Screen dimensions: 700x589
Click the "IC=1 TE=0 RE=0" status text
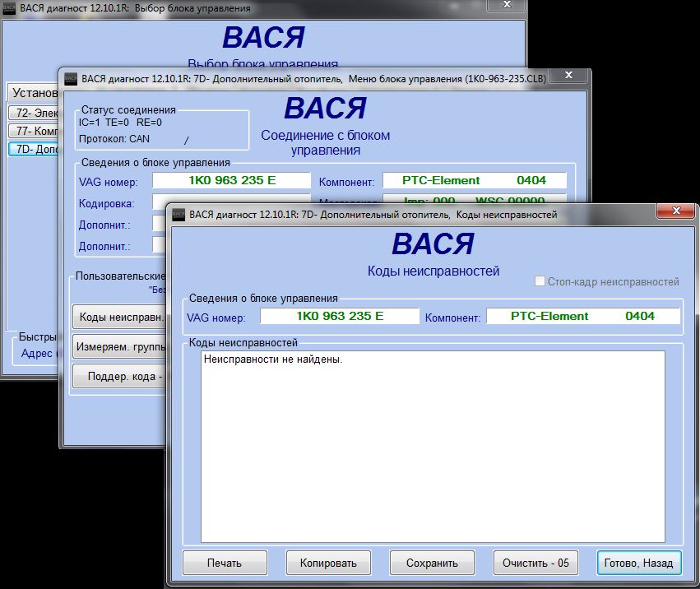coord(120,123)
